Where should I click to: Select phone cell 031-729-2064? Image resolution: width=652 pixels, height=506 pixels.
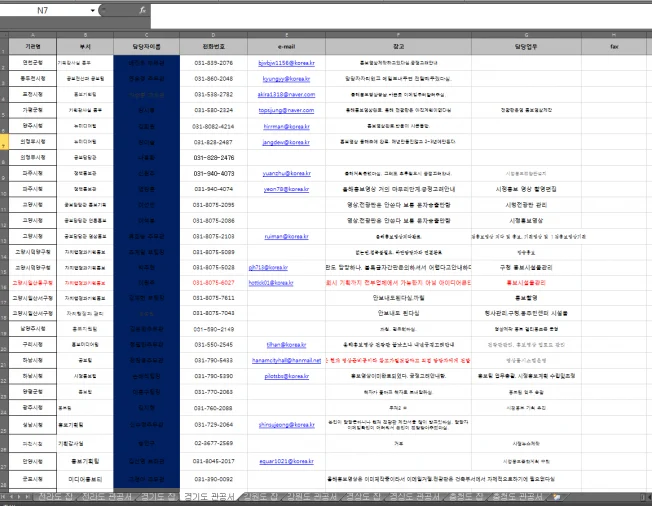point(214,425)
